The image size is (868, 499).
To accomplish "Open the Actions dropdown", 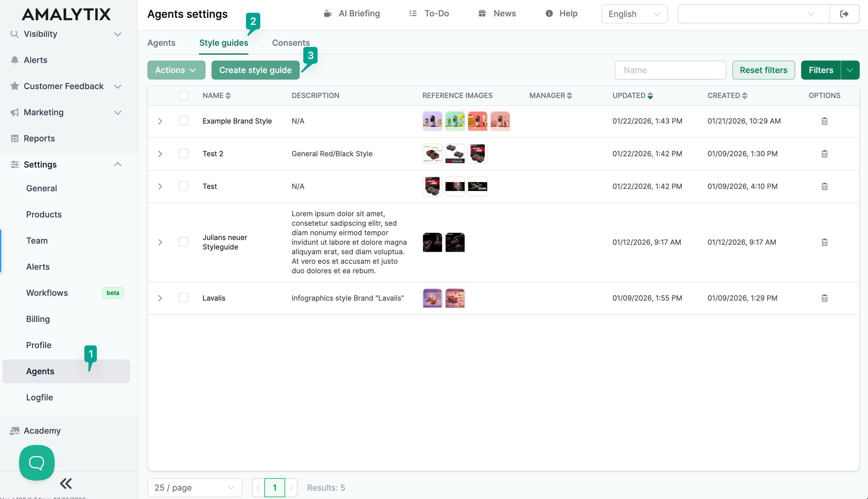I will [176, 70].
